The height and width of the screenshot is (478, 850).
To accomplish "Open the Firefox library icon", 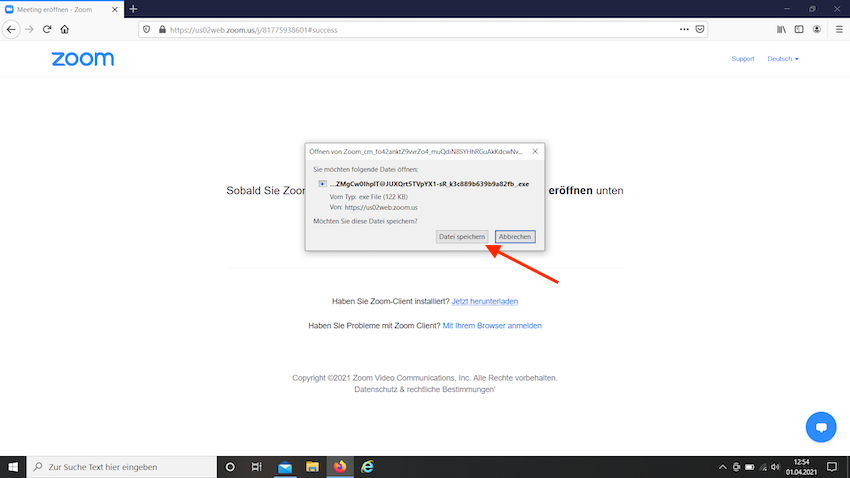I will 781,29.
